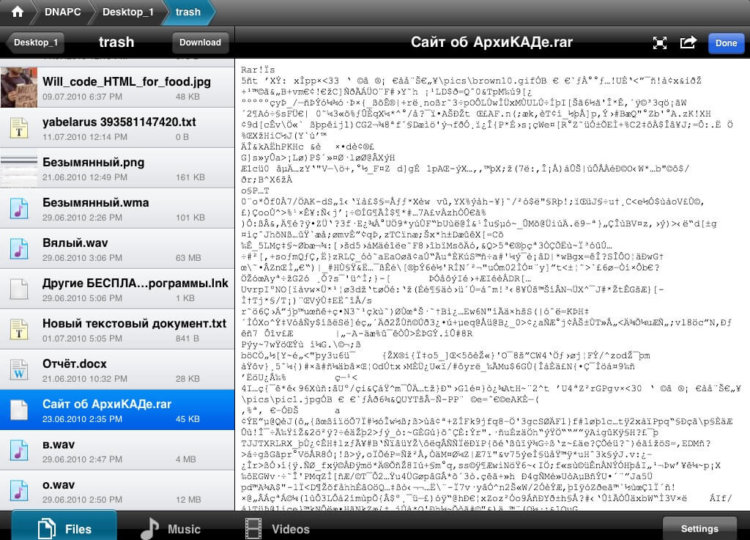Tap Word icon of Отчёт.docx
Screen dimensions: 750x540
[19, 370]
